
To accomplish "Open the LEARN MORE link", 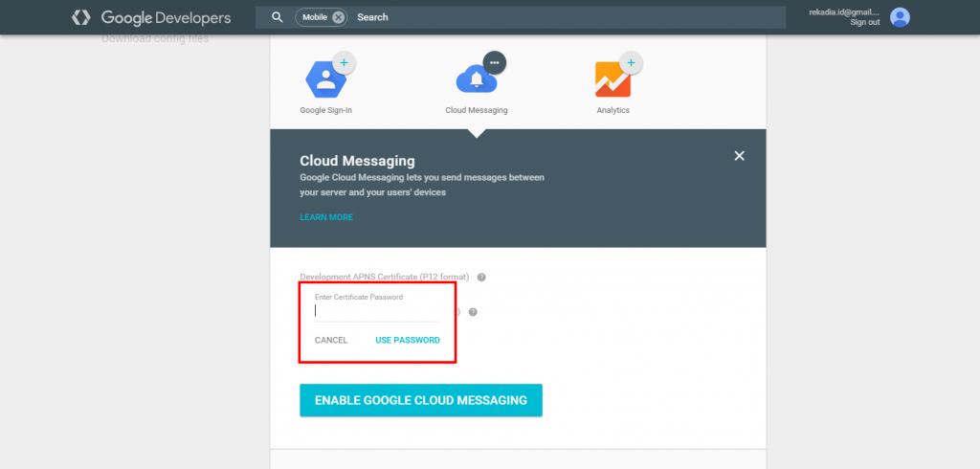I will coord(326,217).
